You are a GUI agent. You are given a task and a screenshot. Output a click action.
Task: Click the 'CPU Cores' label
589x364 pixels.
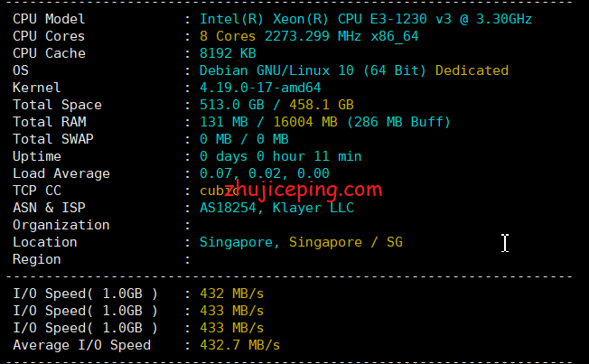[x=49, y=36]
